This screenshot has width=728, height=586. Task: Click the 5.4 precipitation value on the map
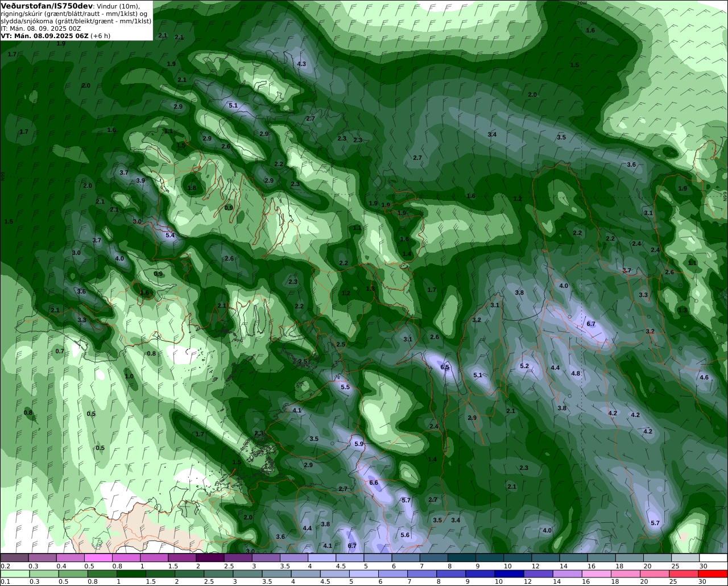point(170,235)
